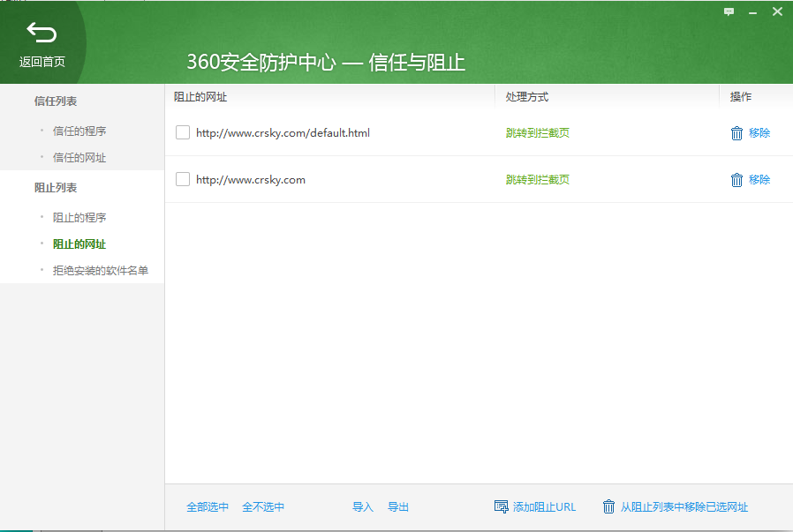Click 全部选中 to select all

coord(208,507)
